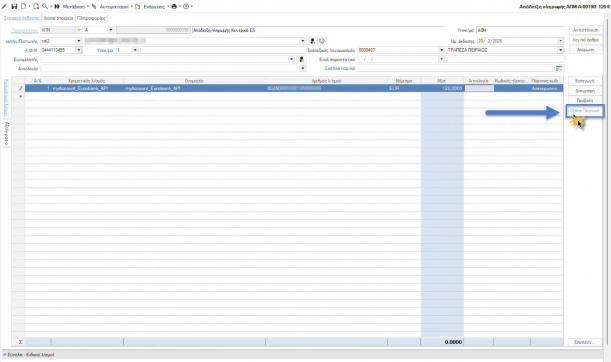Click the Ακύρωση button

586,50
